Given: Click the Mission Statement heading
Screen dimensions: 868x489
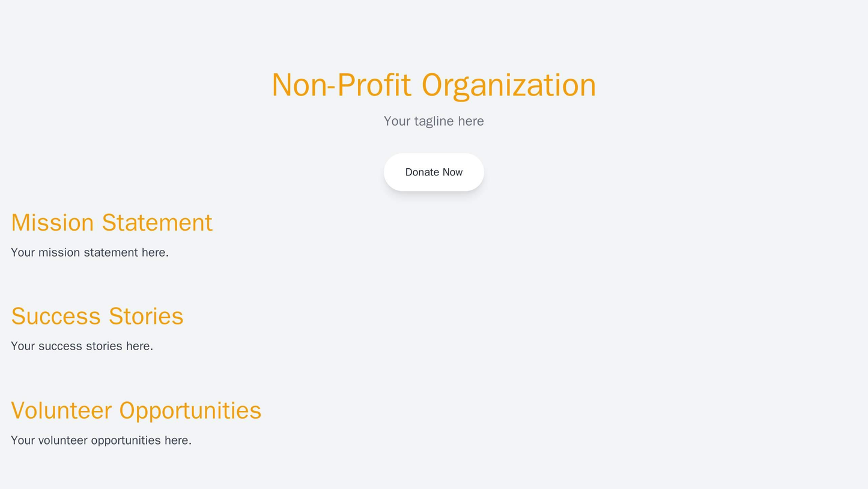Looking at the screenshot, I should pyautogui.click(x=112, y=223).
